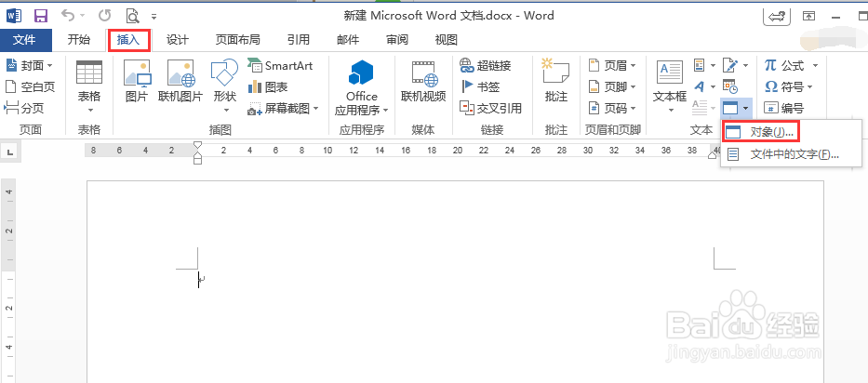Image resolution: width=868 pixels, height=383 pixels.
Task: Click the hanging indent marker on ruler
Action: click(x=197, y=155)
